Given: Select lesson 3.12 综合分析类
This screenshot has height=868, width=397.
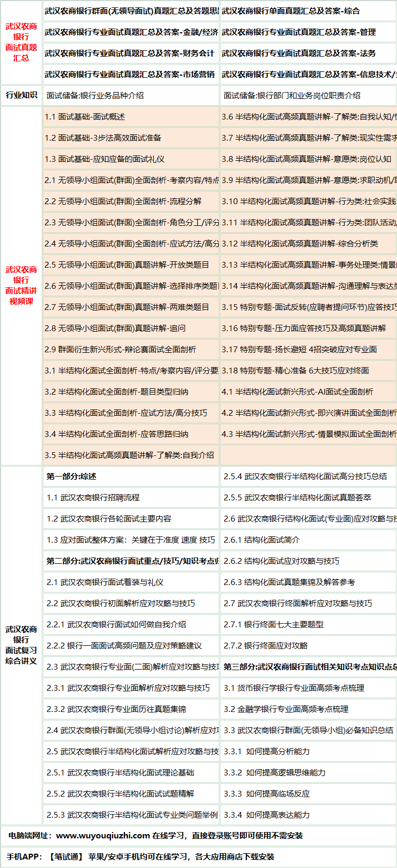Looking at the screenshot, I should coord(300,244).
